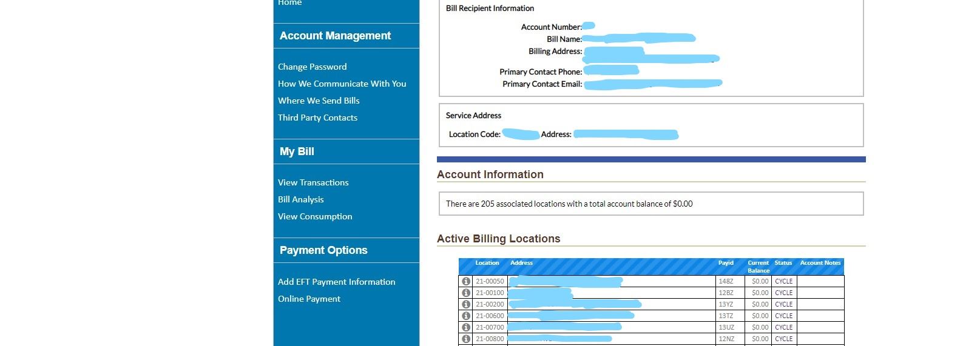Open info icon beside location 21-00200
The height and width of the screenshot is (346, 980).
(466, 304)
